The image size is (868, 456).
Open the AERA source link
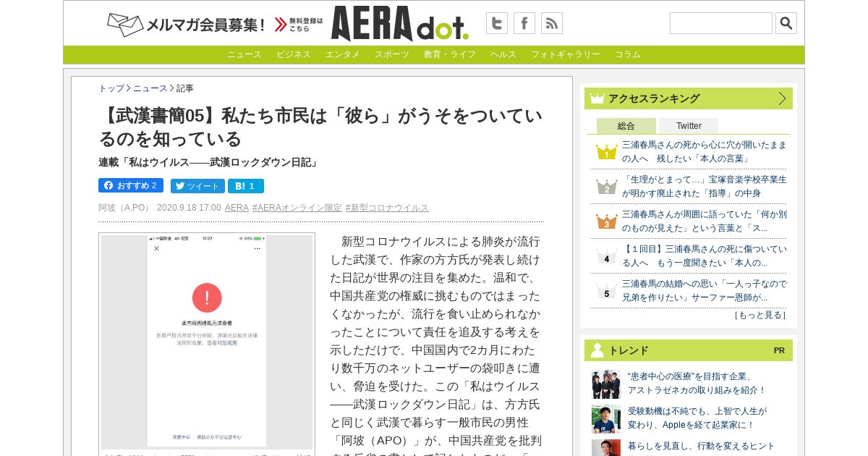click(237, 208)
